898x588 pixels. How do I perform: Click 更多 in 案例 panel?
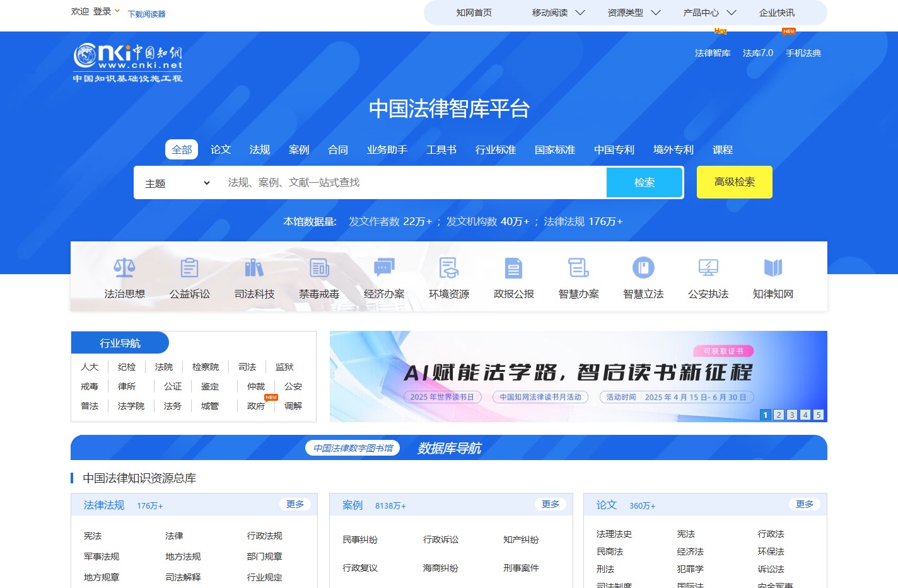coord(551,504)
